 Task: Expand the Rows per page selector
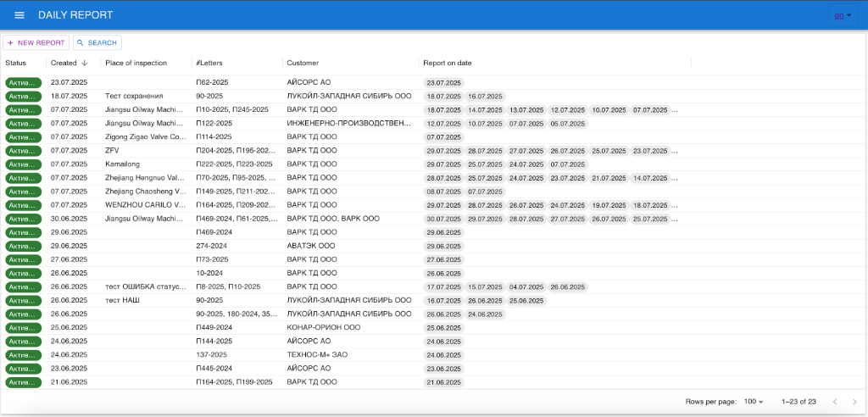pos(753,401)
